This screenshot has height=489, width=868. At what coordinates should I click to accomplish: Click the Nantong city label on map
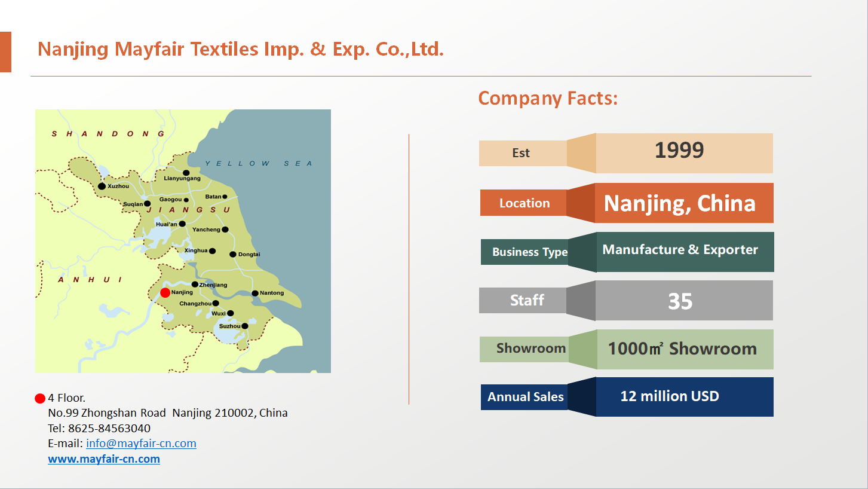click(272, 293)
